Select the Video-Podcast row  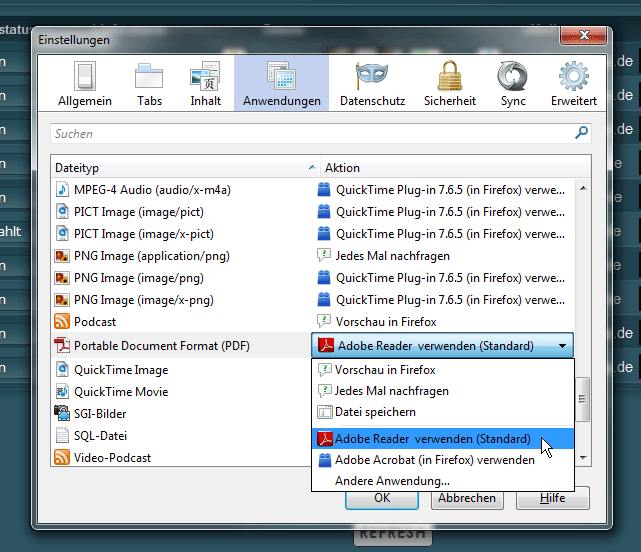point(182,458)
